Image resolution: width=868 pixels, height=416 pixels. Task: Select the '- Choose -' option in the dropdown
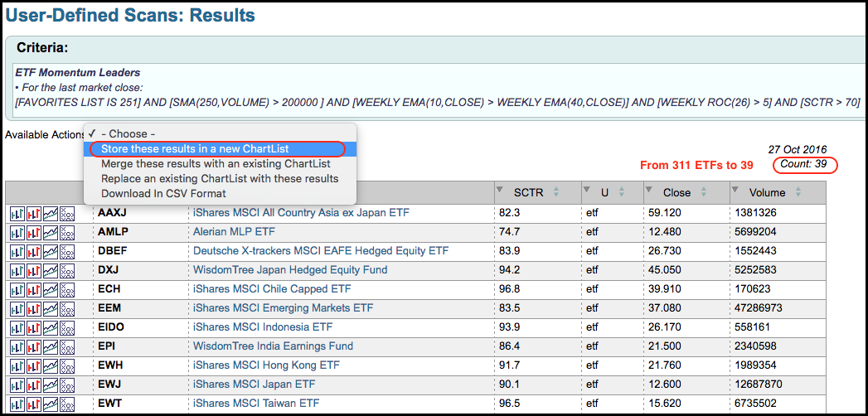[220, 134]
